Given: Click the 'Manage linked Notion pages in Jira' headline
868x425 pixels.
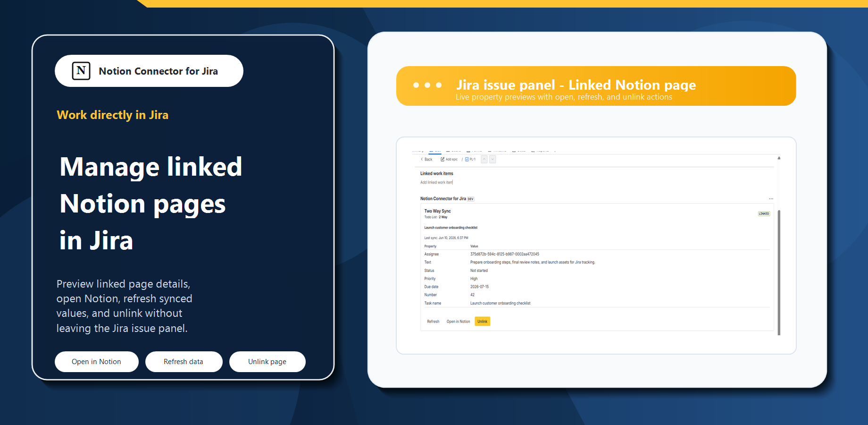Looking at the screenshot, I should pos(151,204).
